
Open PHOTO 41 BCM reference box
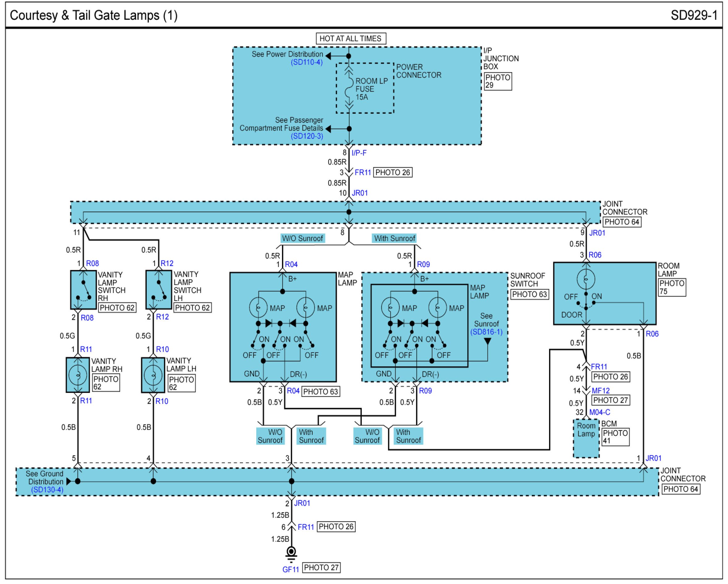615,437
